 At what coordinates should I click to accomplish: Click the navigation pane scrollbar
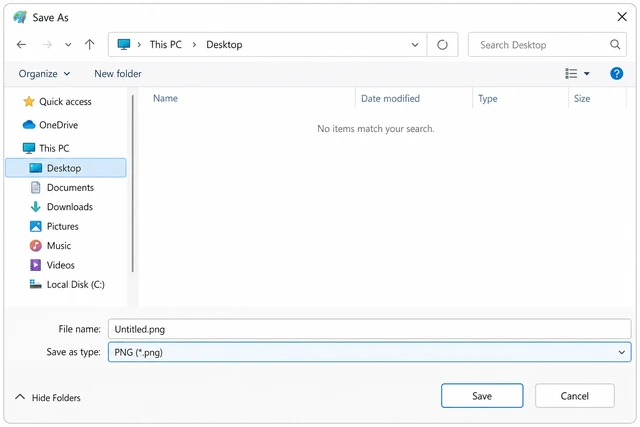[x=132, y=184]
